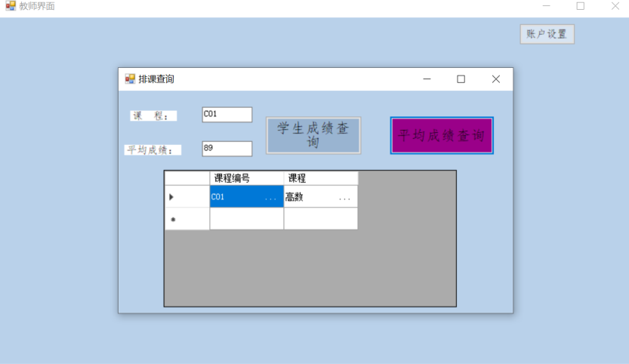The height and width of the screenshot is (364, 629).
Task: Click the 教师界面 title text
Action: pyautogui.click(x=37, y=6)
